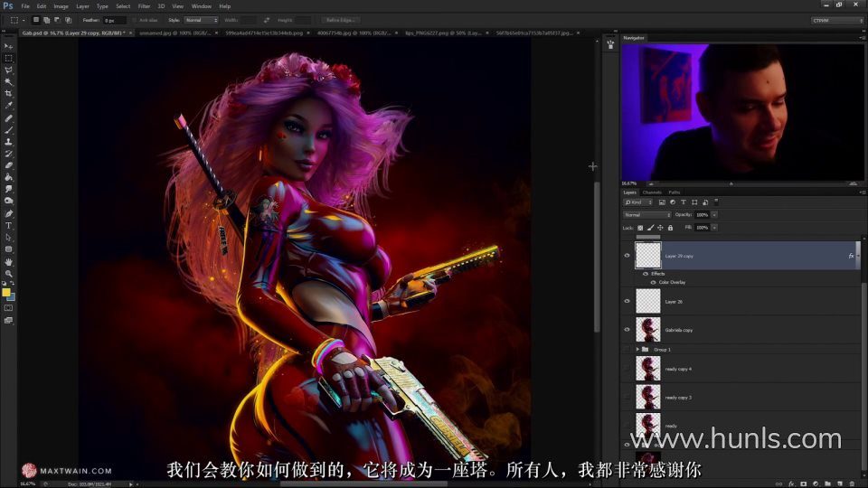Select the Paint Bucket tool
868x488 pixels.
pos(8,177)
